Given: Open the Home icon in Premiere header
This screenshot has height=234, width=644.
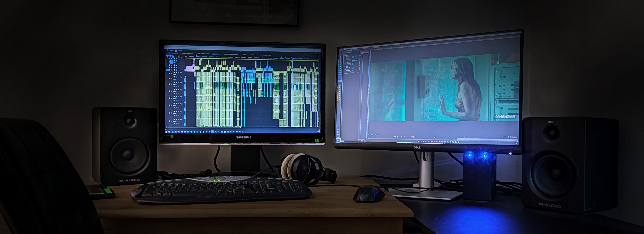Looking at the screenshot, I should point(168,50).
